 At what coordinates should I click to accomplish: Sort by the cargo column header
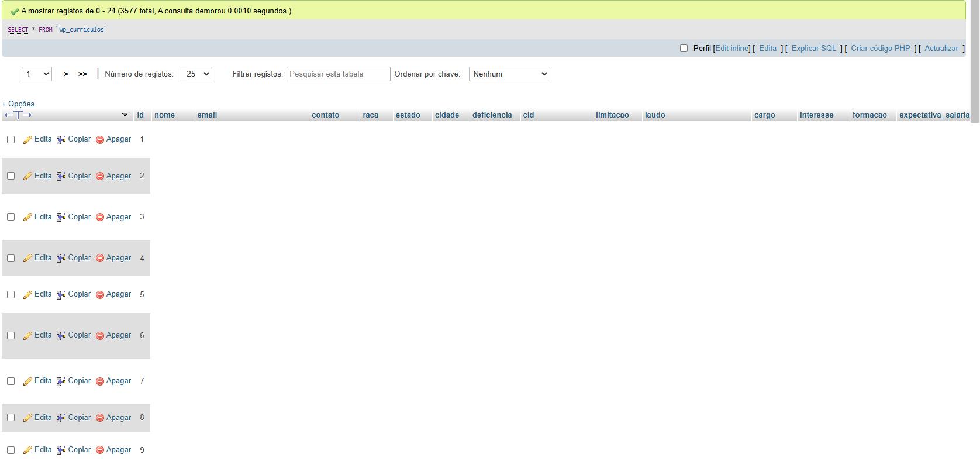tap(764, 115)
